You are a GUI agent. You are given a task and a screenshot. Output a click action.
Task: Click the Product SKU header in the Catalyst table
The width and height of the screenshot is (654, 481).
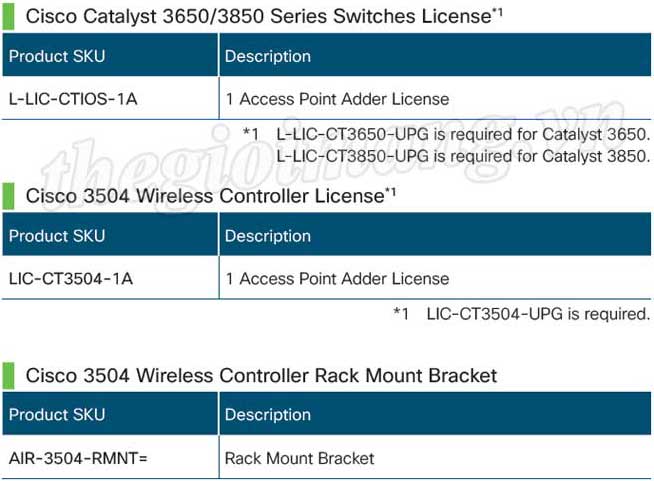[x=110, y=55]
